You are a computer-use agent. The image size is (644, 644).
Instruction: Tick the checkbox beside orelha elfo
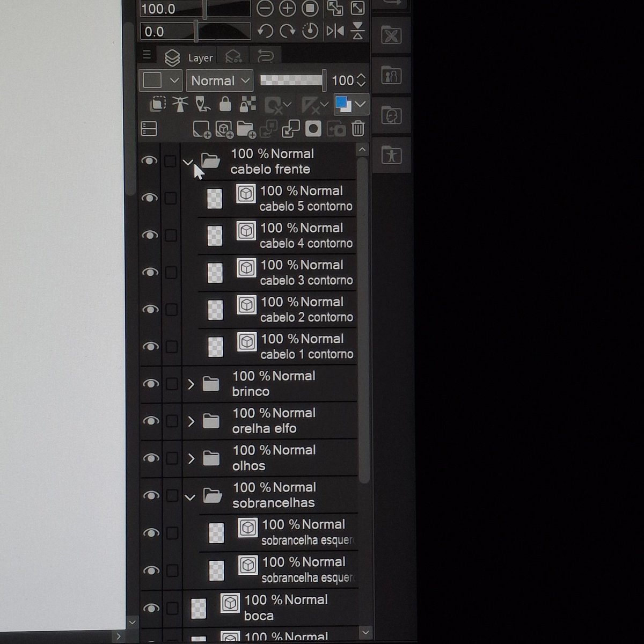(172, 421)
